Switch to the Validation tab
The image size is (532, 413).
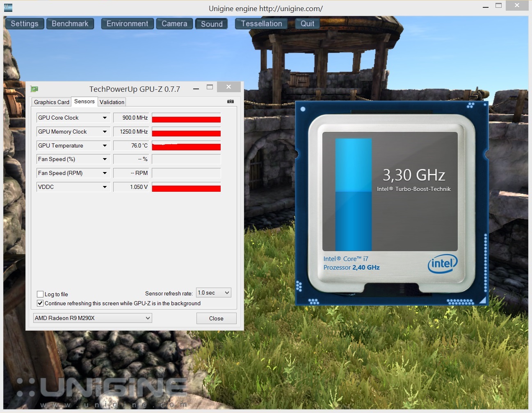112,102
